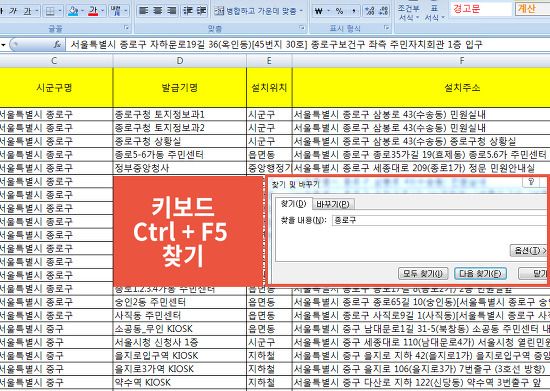This screenshot has height=391, width=550.
Task: Apply comma style
Action: tap(354, 11)
